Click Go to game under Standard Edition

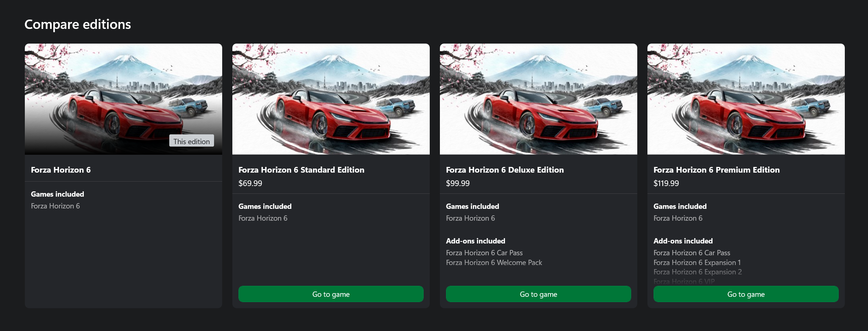pyautogui.click(x=331, y=294)
